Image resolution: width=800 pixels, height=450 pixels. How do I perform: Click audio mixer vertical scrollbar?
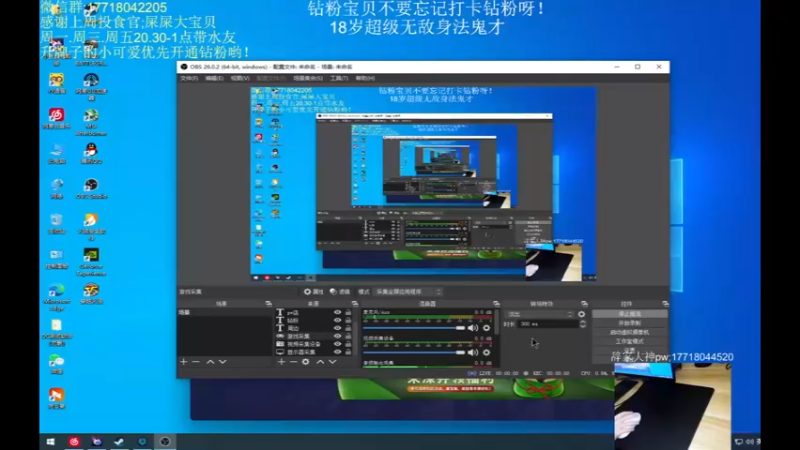coord(497,337)
